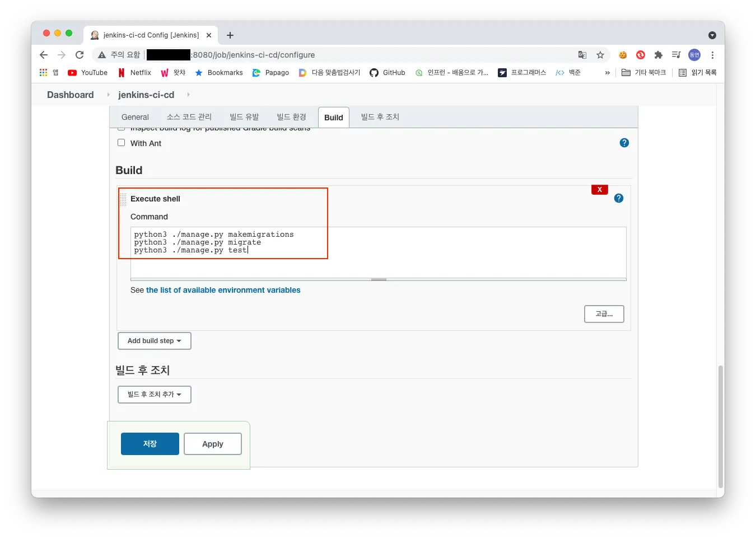
Task: Click the browser forward arrow
Action: (x=62, y=55)
